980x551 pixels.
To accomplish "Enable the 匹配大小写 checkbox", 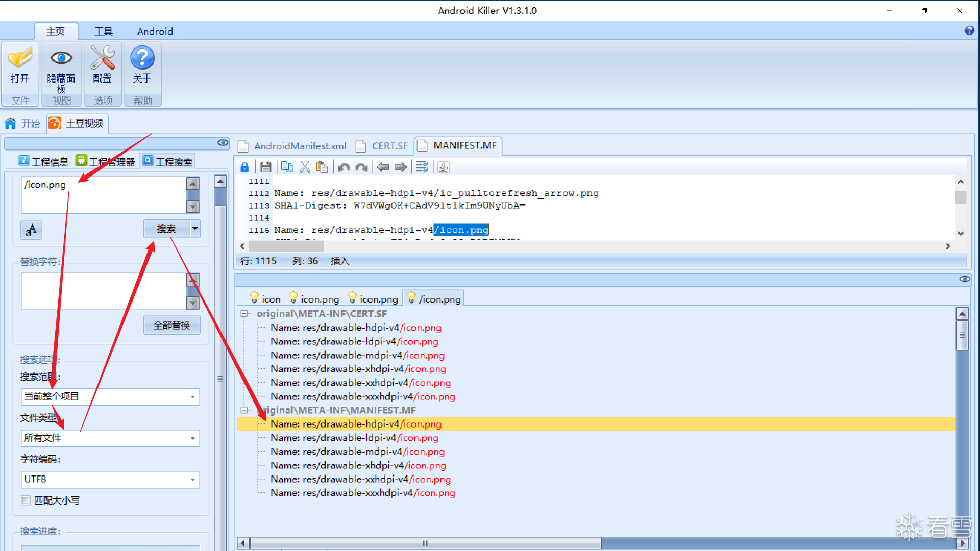I will tap(26, 500).
